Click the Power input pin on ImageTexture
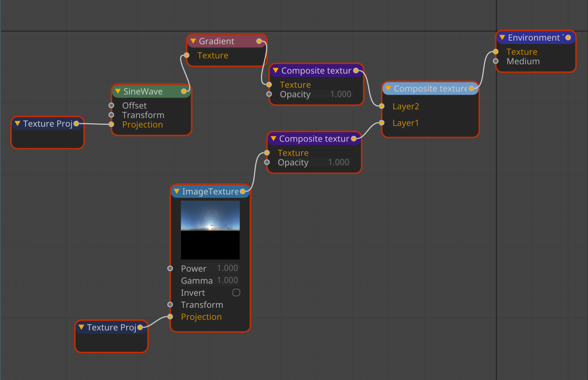 tap(170, 269)
